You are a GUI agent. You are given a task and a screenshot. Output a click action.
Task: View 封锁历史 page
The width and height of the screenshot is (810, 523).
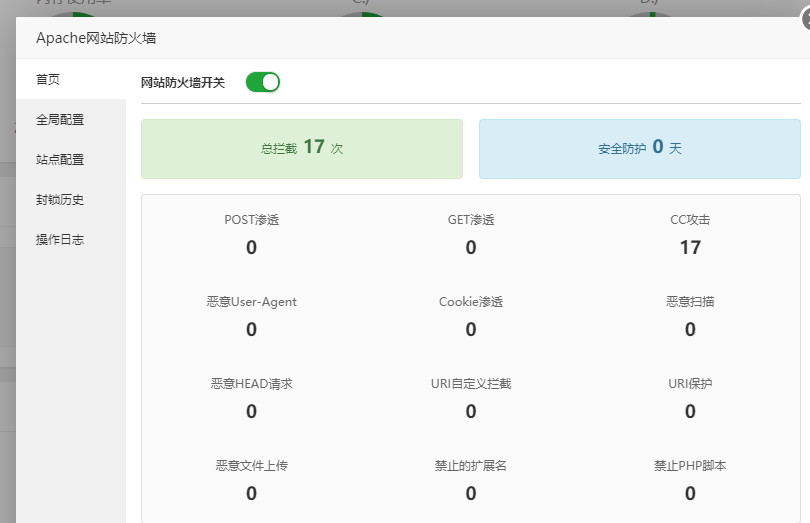(71, 199)
